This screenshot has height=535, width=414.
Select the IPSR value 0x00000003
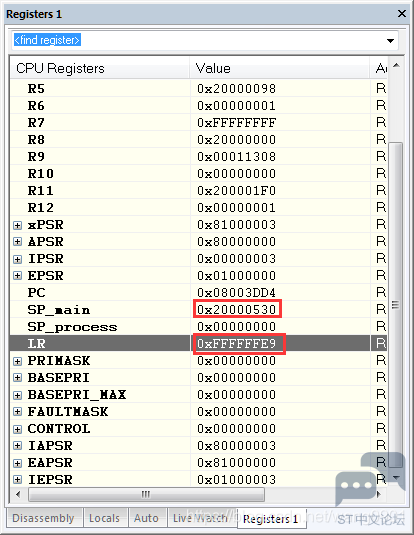pos(237,259)
